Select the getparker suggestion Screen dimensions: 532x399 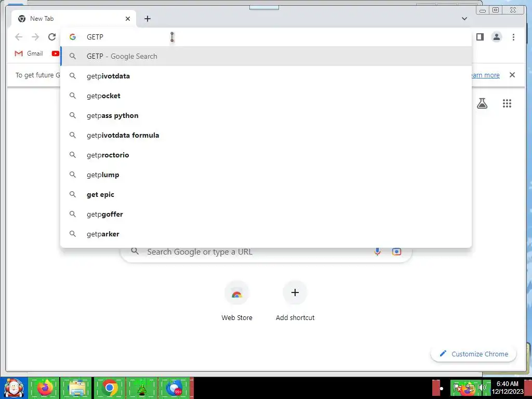click(x=266, y=234)
